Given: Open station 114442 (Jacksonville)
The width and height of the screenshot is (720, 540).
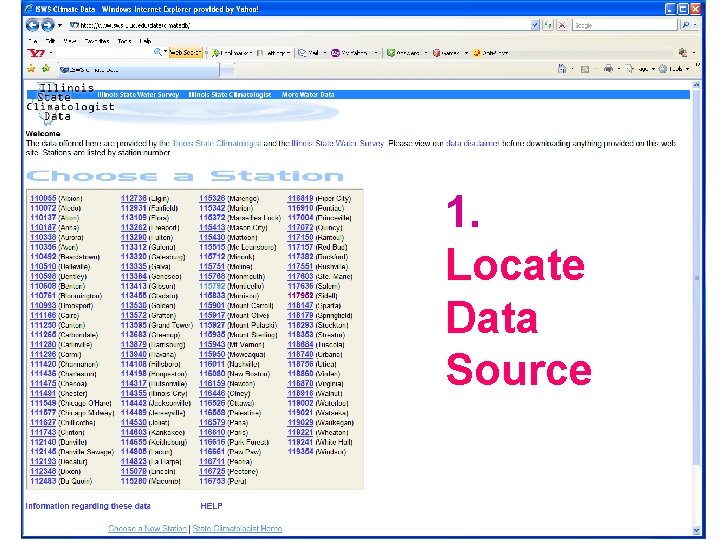Looking at the screenshot, I should (x=133, y=403).
